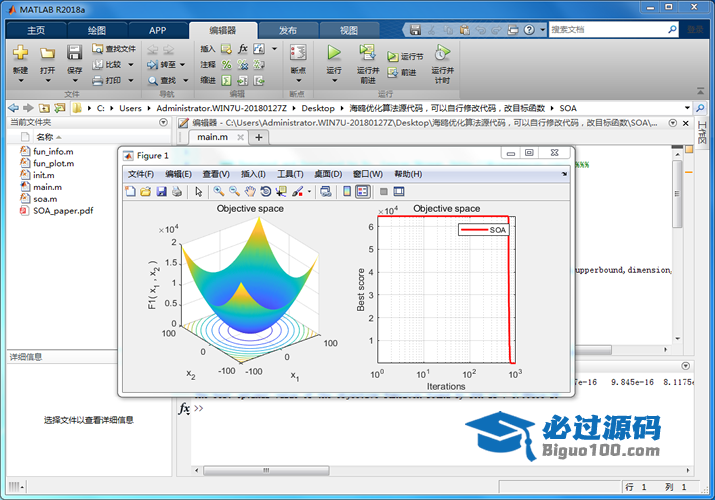Click the 查找文件 (Find Files) button
This screenshot has width=715, height=500.
[x=114, y=48]
